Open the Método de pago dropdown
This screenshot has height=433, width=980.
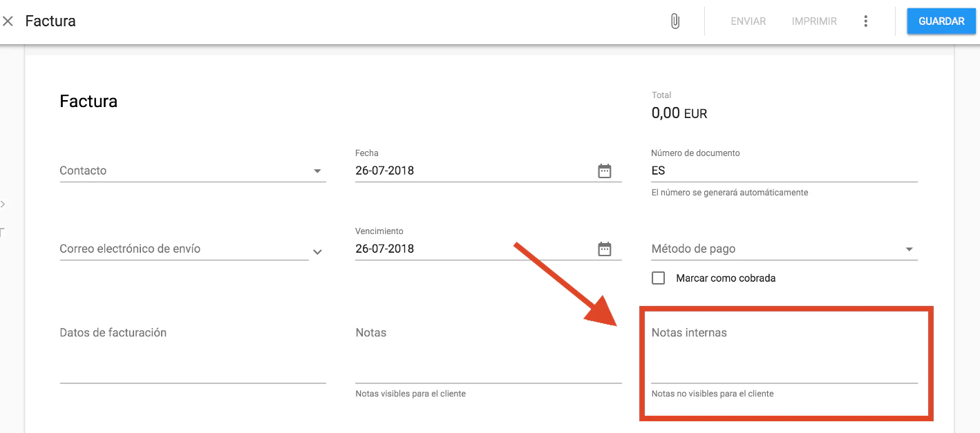tap(910, 249)
